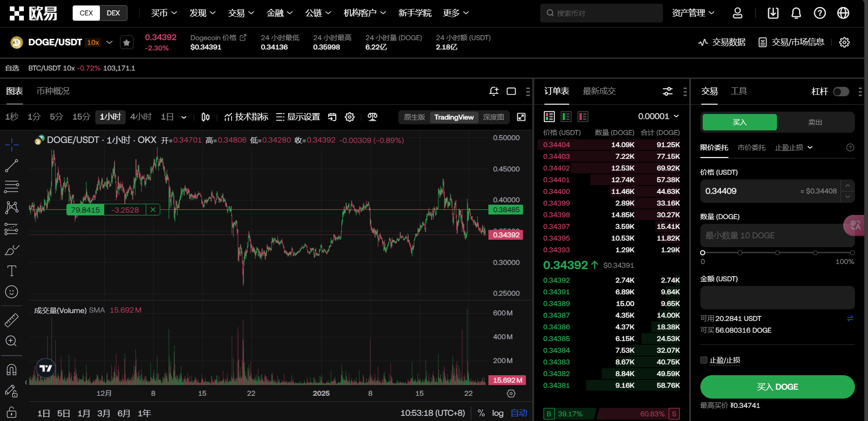Change the candlestick chart style icon

[x=205, y=117]
